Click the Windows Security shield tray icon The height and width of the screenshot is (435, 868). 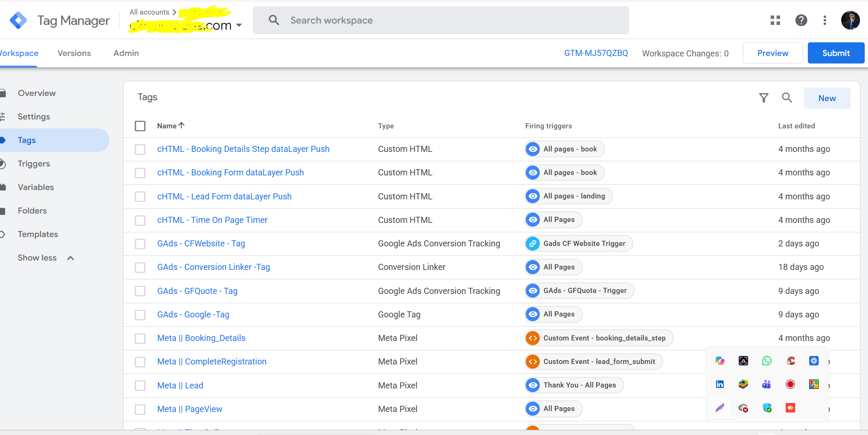click(767, 408)
